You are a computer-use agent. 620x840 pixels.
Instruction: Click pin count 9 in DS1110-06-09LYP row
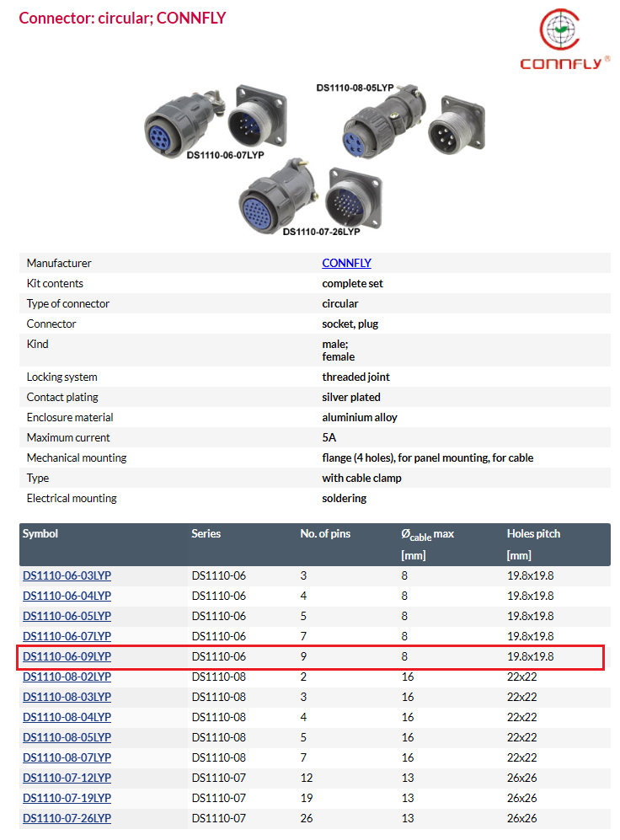tap(303, 656)
